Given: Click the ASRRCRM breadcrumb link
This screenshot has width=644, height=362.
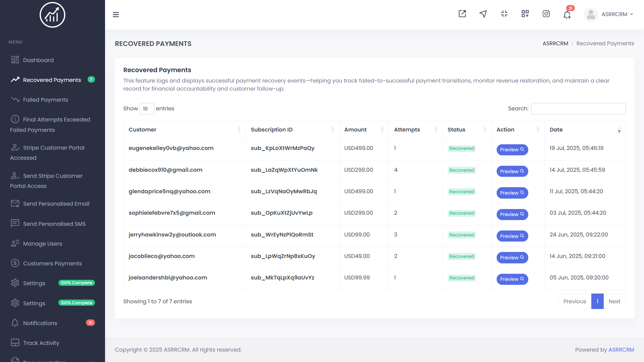Looking at the screenshot, I should pos(555,43).
